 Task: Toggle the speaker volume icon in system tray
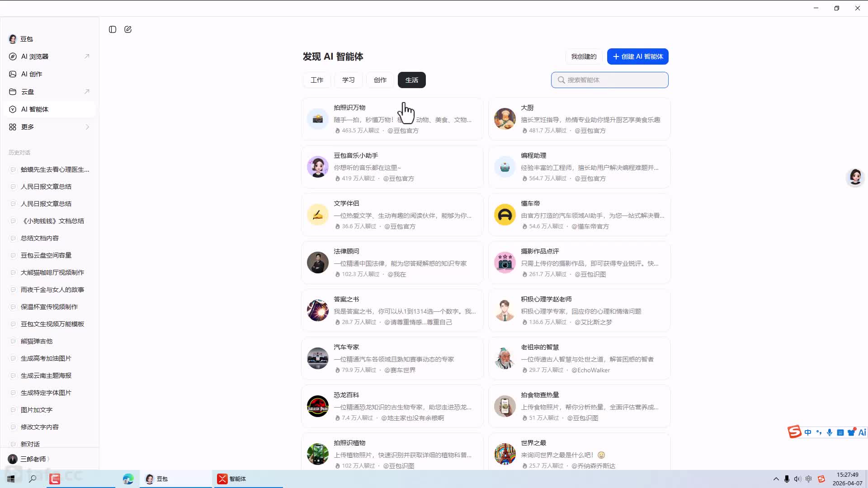click(797, 479)
